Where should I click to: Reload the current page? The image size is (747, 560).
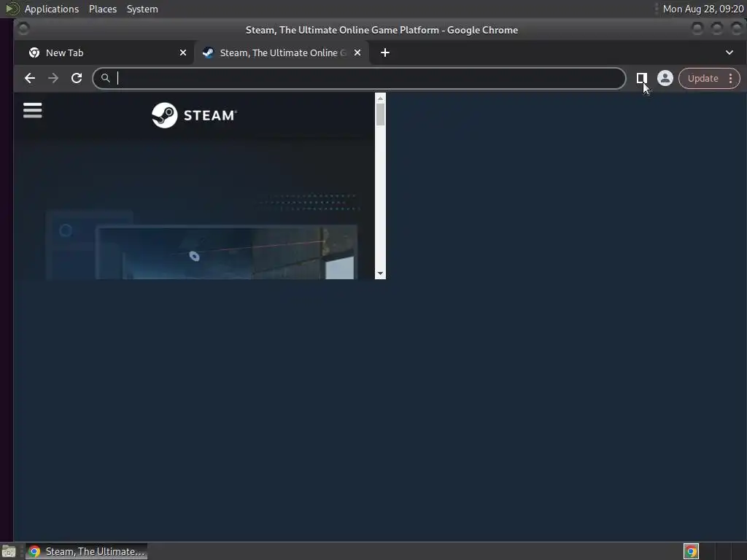pyautogui.click(x=76, y=78)
